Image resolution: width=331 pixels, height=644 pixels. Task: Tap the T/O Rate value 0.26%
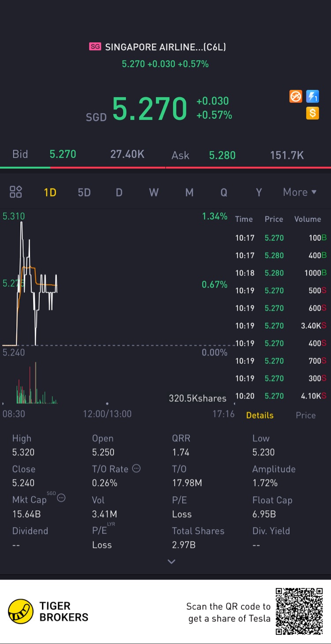pos(105,483)
